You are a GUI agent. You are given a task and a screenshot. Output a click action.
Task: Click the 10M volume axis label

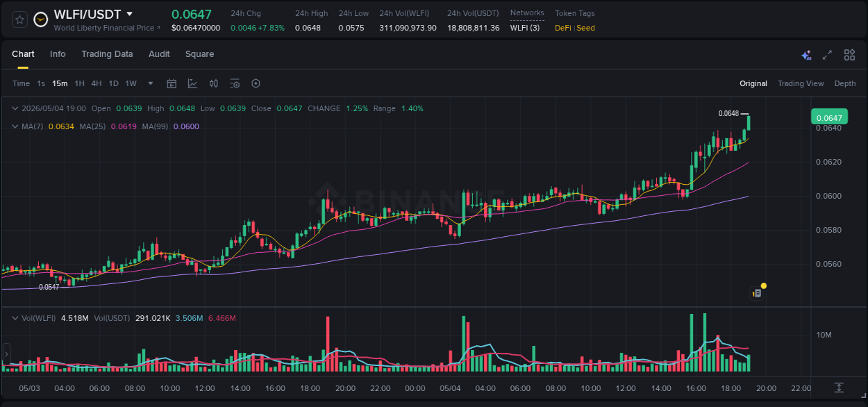tap(824, 335)
